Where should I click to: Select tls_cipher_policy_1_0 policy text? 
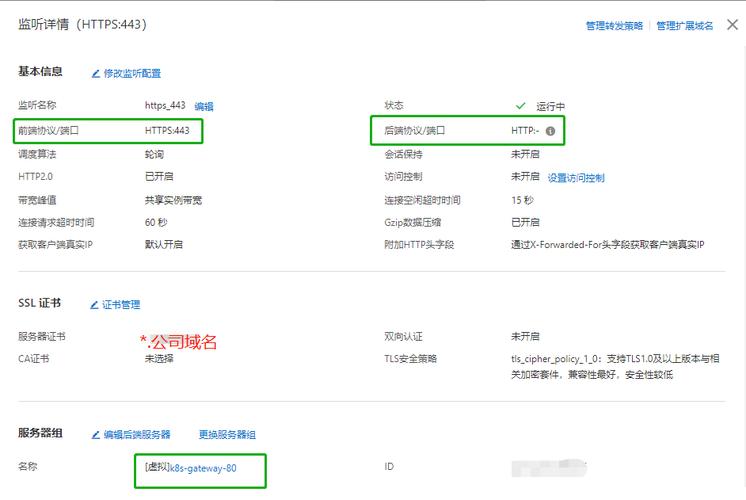615,366
